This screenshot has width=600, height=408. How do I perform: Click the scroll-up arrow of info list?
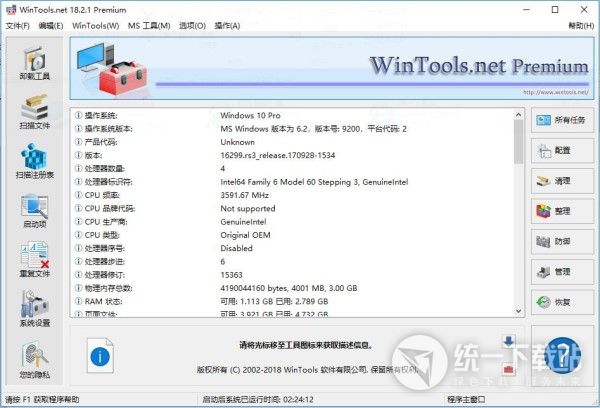pyautogui.click(x=518, y=114)
